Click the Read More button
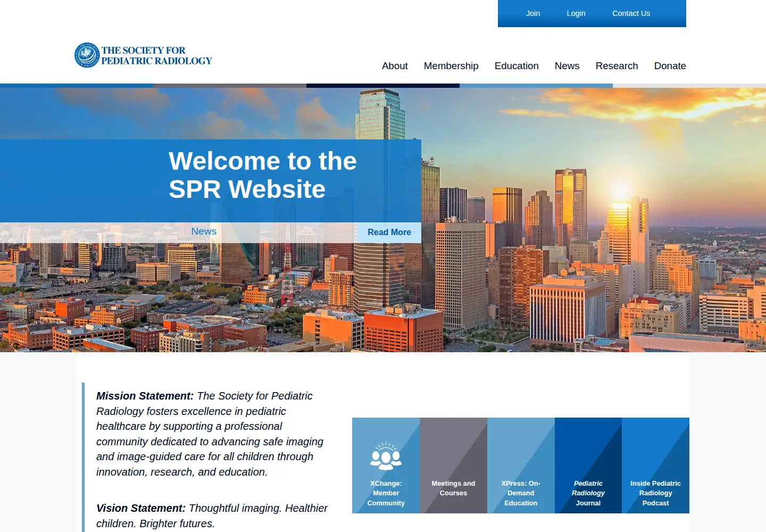 [x=389, y=232]
